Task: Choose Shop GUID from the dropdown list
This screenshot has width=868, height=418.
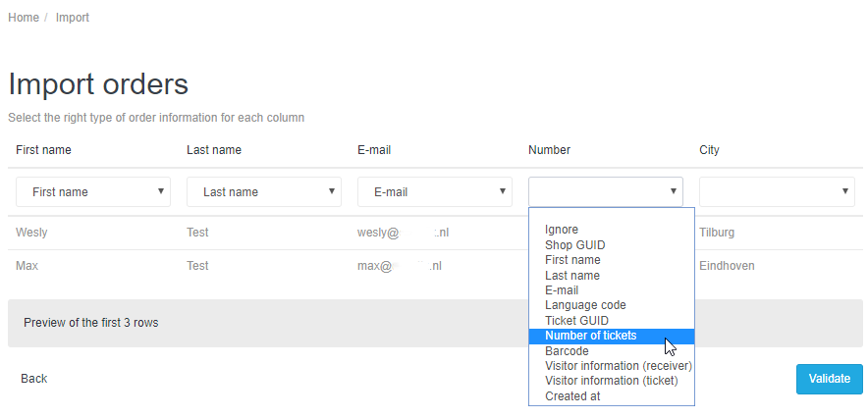Action: point(611,245)
